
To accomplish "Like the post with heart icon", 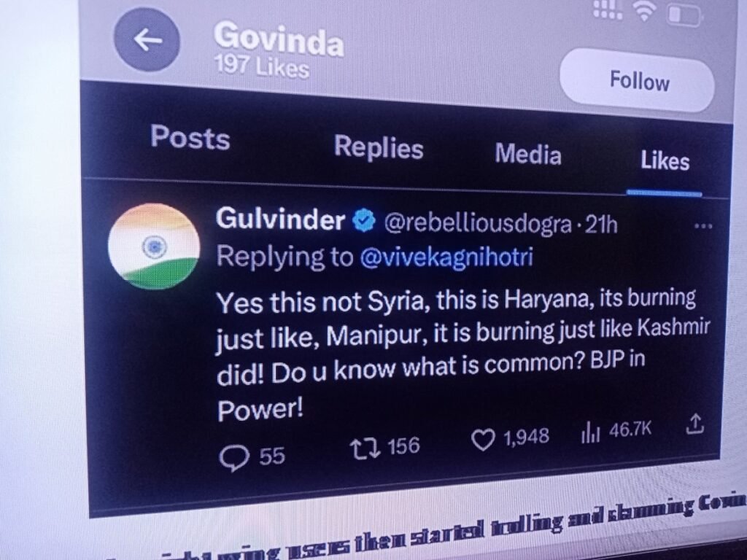I will click(483, 440).
